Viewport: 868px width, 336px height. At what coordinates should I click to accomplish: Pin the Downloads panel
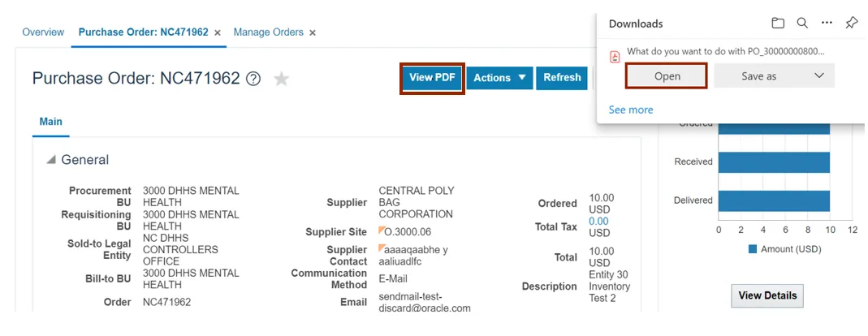point(851,24)
